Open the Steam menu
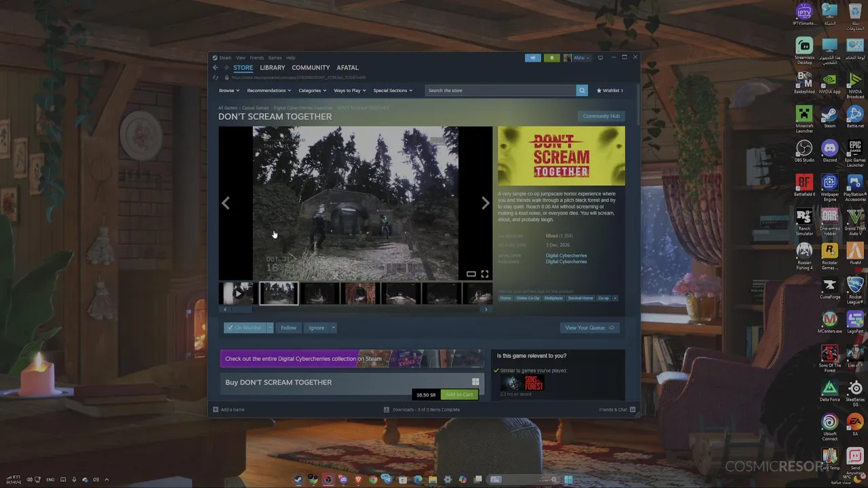The image size is (868, 488). 222,58
